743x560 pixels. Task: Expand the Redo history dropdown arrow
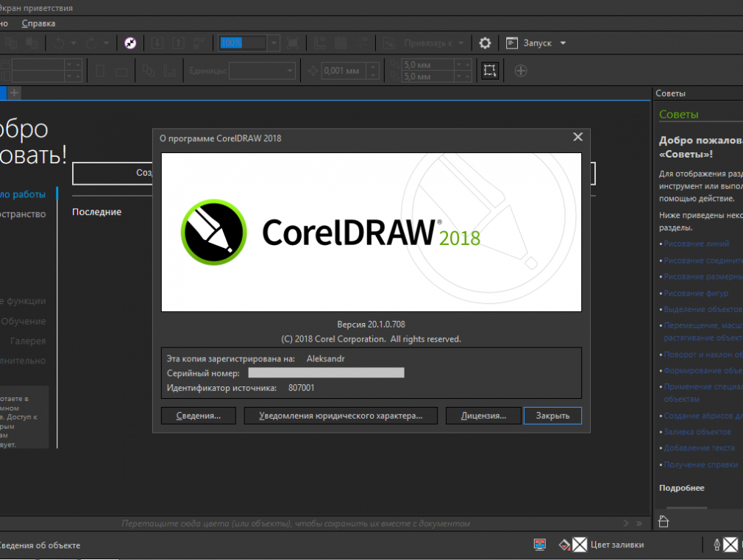(106, 43)
